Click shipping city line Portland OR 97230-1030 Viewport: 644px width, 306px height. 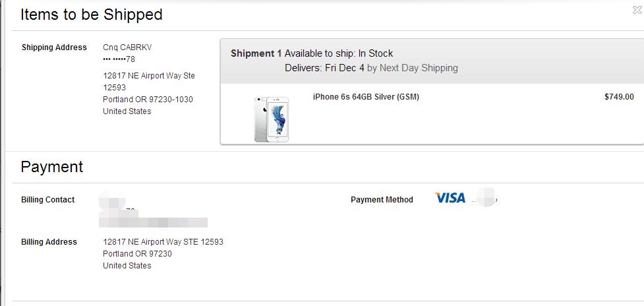tap(148, 100)
